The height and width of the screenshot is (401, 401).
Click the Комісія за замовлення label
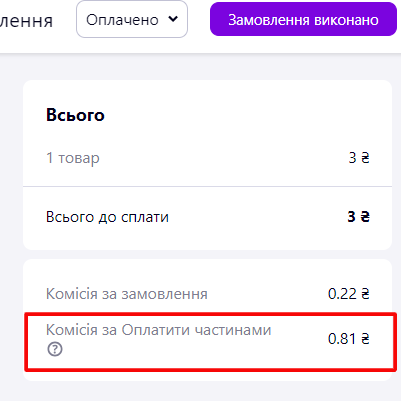[127, 294]
